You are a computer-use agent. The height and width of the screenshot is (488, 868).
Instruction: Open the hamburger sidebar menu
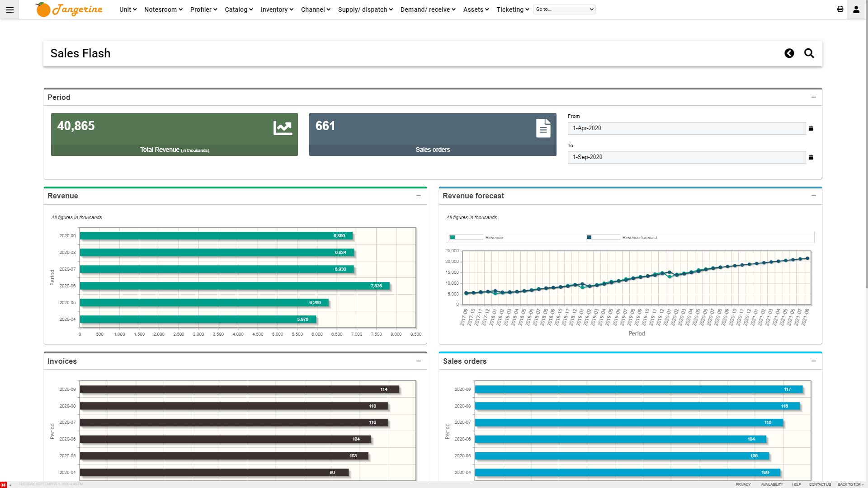pyautogui.click(x=9, y=9)
